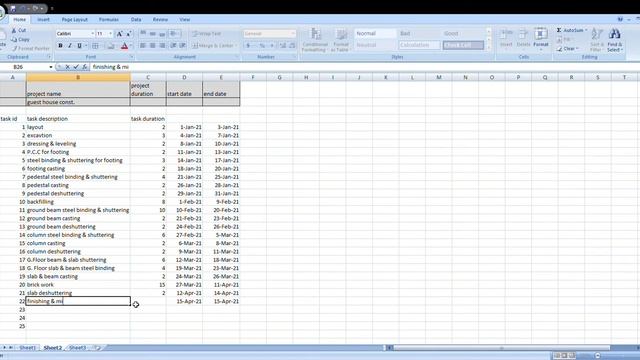Click the Borders icon
640x360 pixels.
tap(95, 46)
